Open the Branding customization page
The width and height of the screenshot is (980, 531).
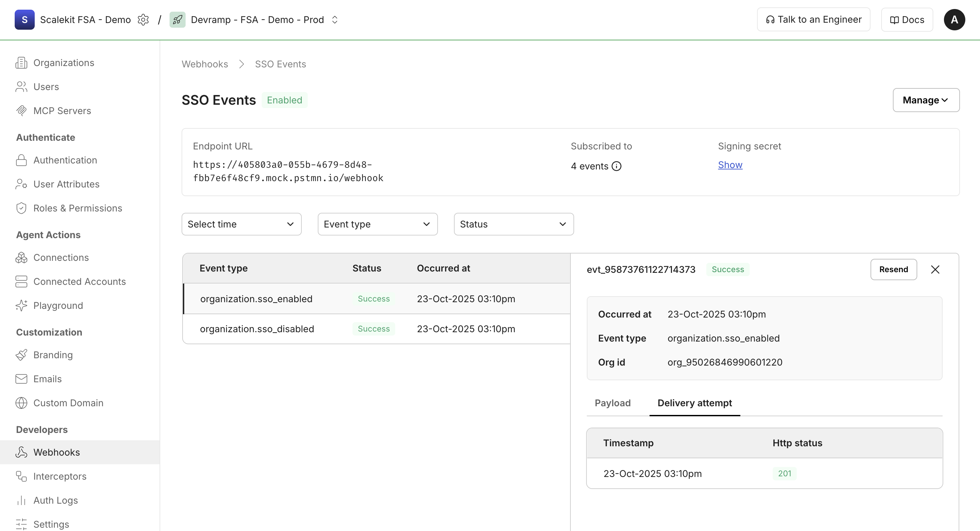[x=53, y=355]
